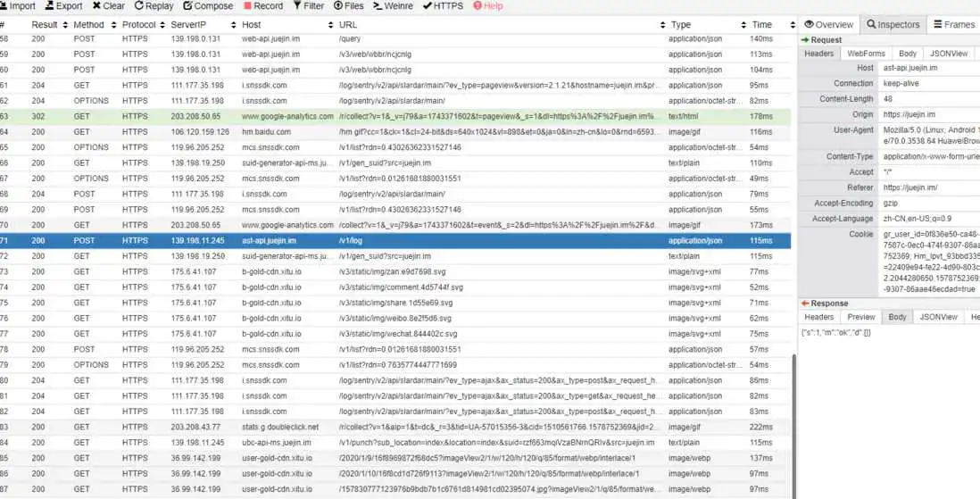Open the response Preview tab
This screenshot has width=980, height=499.
860,317
